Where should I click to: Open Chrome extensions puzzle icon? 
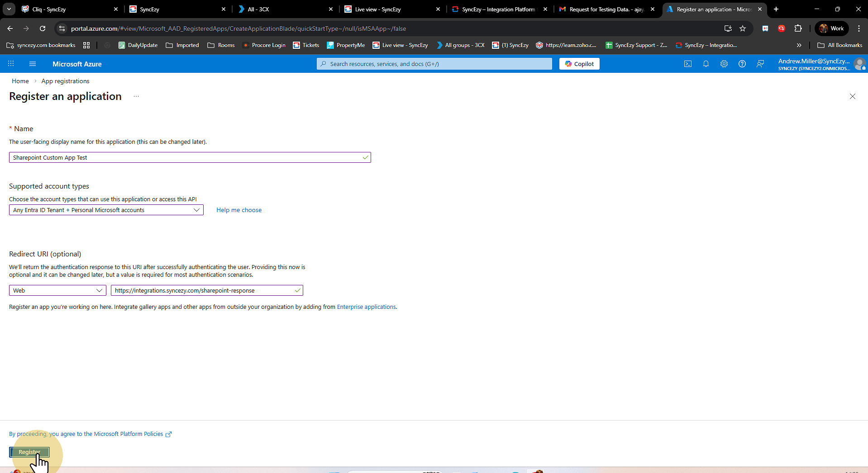tap(798, 28)
